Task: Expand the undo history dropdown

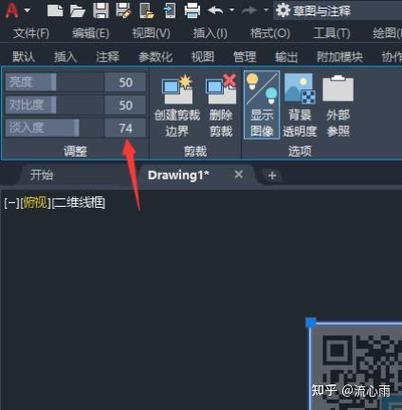Action: pos(232,10)
